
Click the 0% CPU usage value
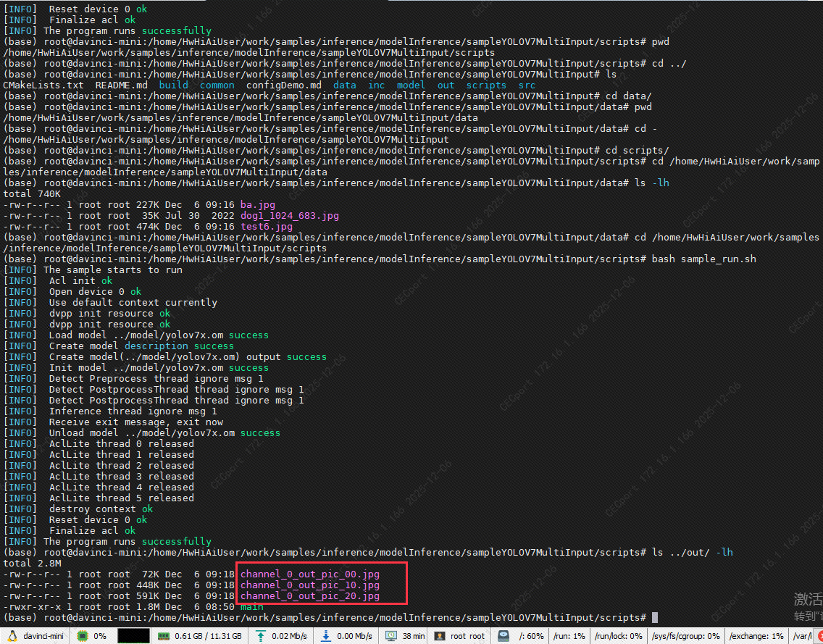click(x=100, y=636)
